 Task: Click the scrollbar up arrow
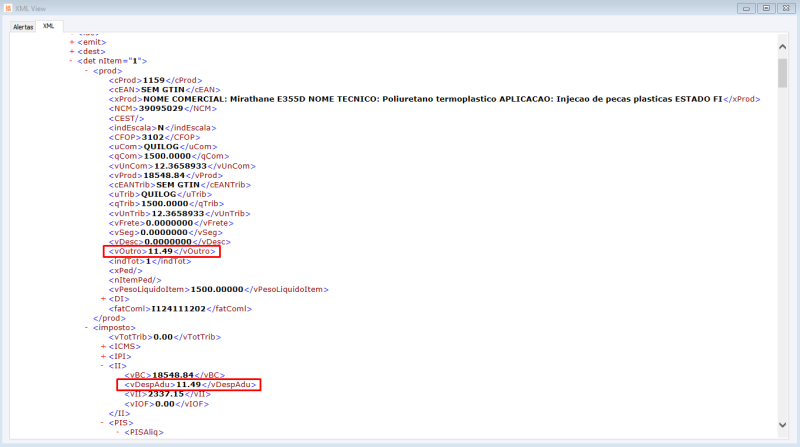point(782,46)
